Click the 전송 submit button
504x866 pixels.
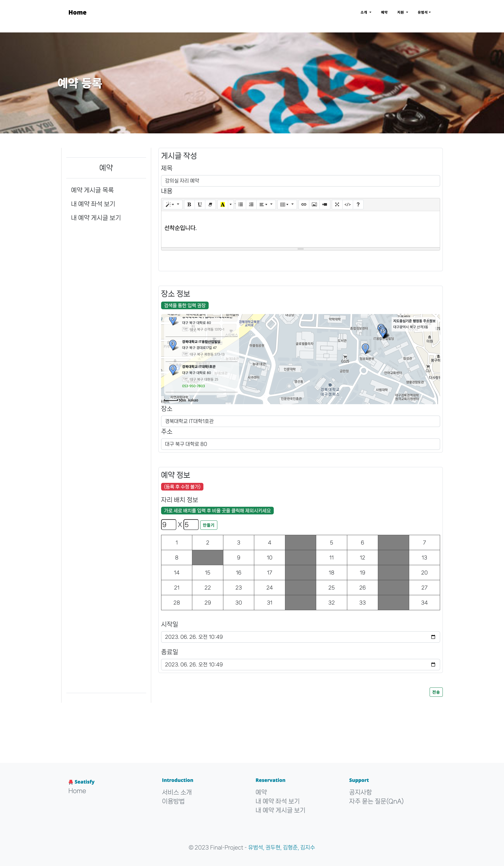point(436,692)
